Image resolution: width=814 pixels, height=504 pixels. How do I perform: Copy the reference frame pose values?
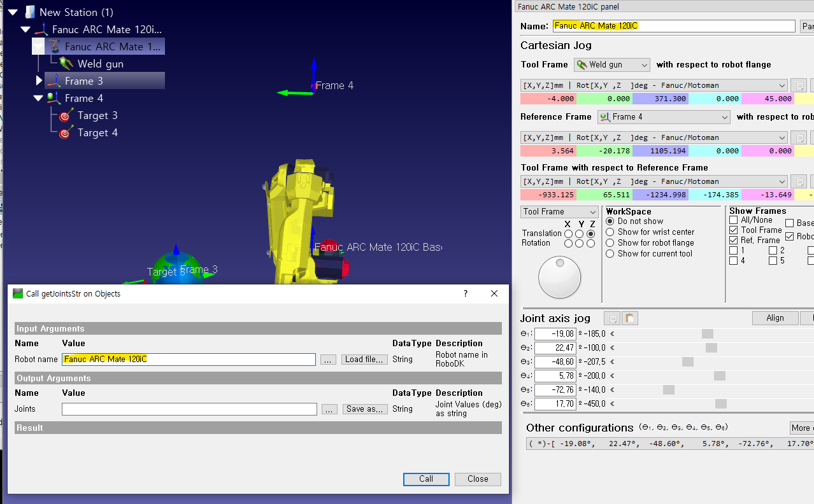click(799, 137)
